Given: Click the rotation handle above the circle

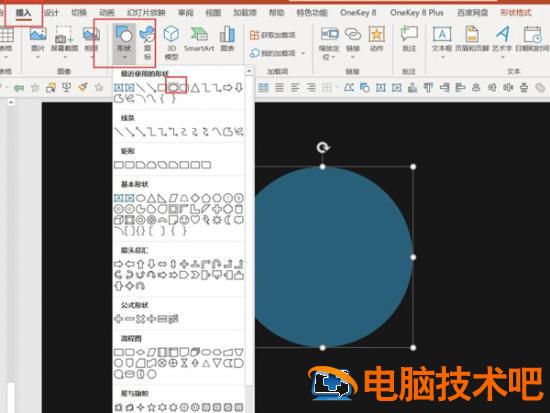Looking at the screenshot, I should pyautogui.click(x=323, y=147).
